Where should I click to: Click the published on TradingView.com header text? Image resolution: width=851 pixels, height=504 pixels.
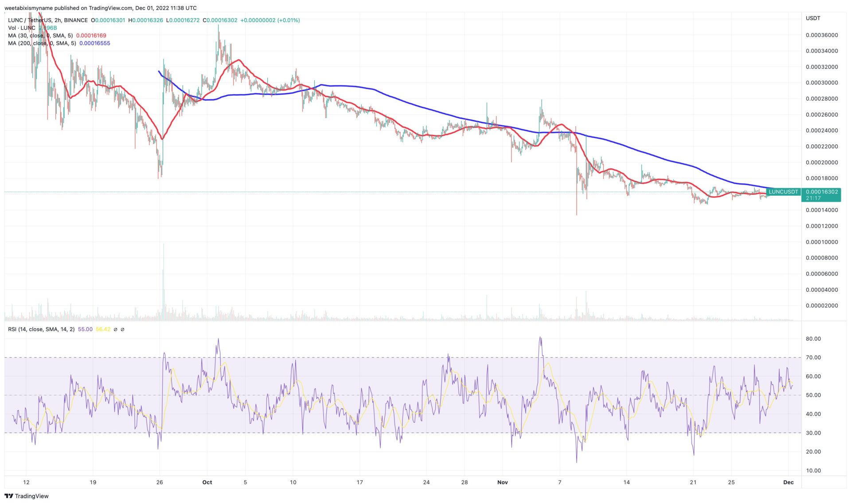(100, 8)
